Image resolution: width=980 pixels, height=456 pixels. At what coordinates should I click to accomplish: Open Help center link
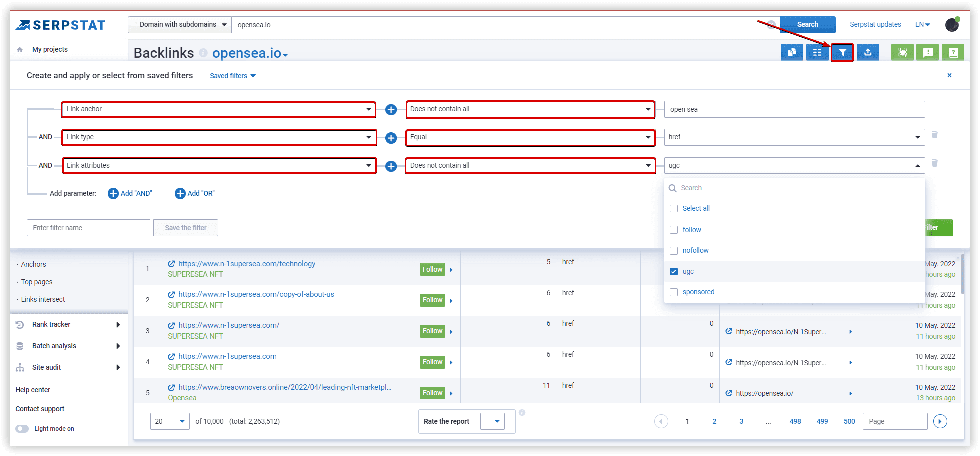(x=33, y=390)
